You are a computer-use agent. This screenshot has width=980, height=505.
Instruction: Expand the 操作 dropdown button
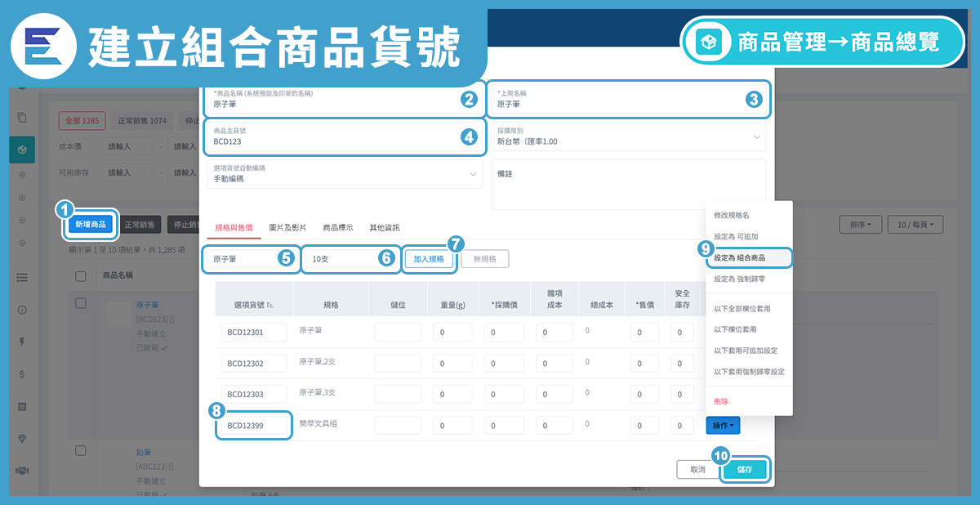pos(722,425)
